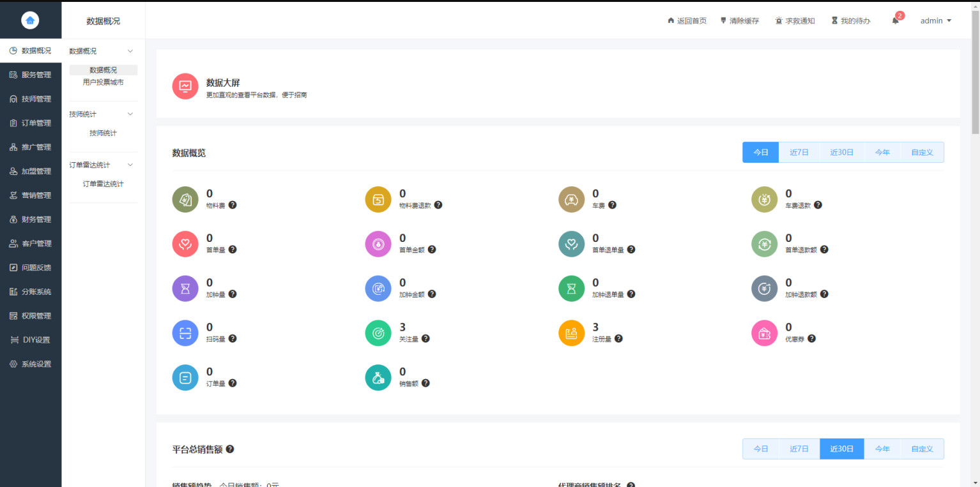Open the admin account dropdown
Image resolution: width=980 pixels, height=487 pixels.
click(x=935, y=20)
